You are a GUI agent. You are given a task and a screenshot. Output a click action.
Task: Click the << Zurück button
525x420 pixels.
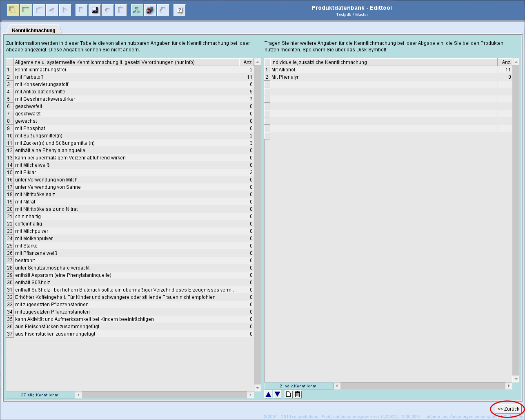tap(508, 409)
